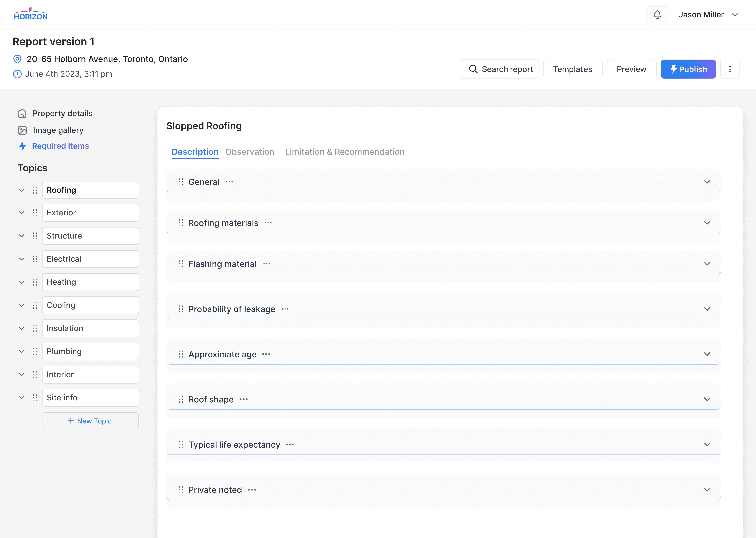Click the drag handle of Private noted section
Image resolution: width=756 pixels, height=538 pixels.
tap(181, 490)
